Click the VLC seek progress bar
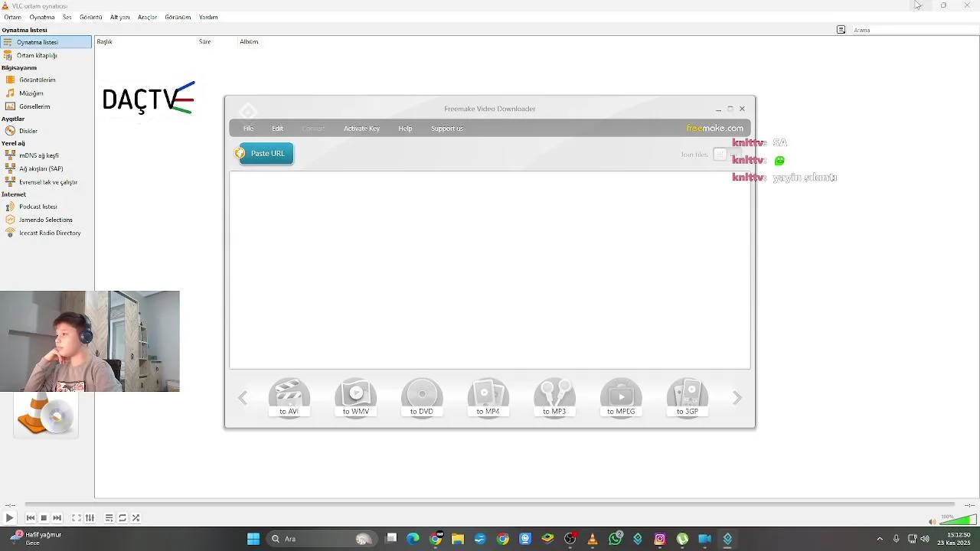Image resolution: width=980 pixels, height=551 pixels. [490, 504]
